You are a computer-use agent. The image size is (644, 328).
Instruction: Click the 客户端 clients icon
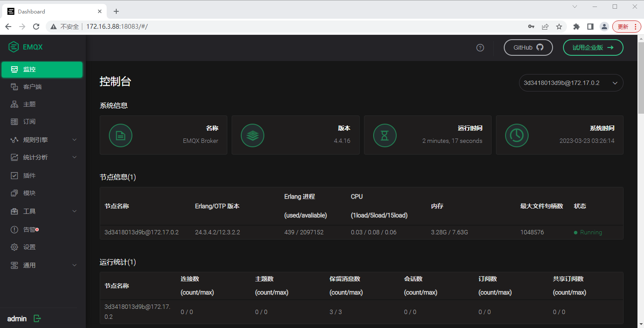tap(14, 87)
